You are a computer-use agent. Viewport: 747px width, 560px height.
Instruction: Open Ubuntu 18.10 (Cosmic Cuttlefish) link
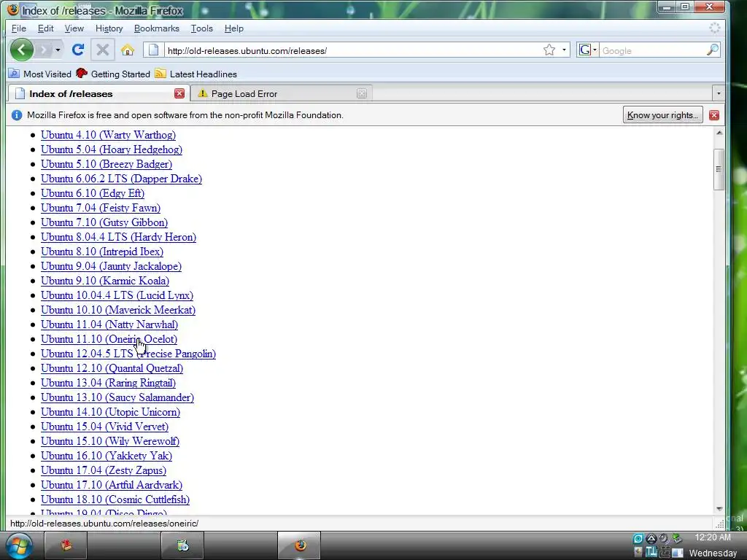point(115,499)
